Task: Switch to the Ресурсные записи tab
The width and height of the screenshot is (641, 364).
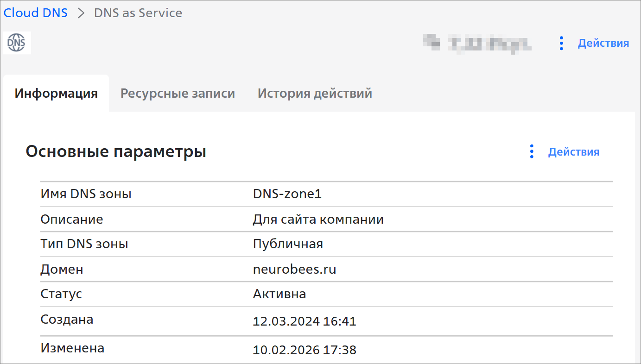Action: 178,94
